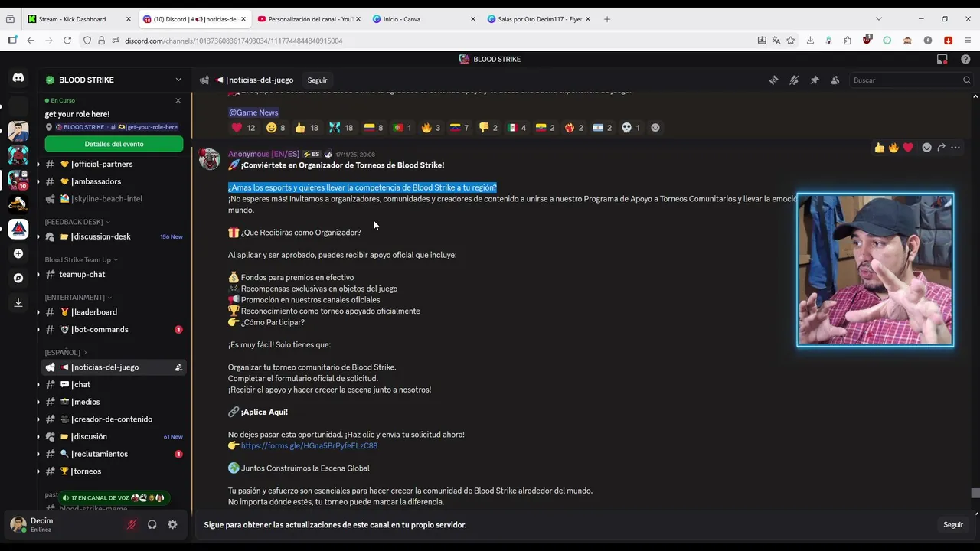The height and width of the screenshot is (551, 980).
Task: Click the create-invite icon on noticias-del-juego
Action: (x=178, y=367)
